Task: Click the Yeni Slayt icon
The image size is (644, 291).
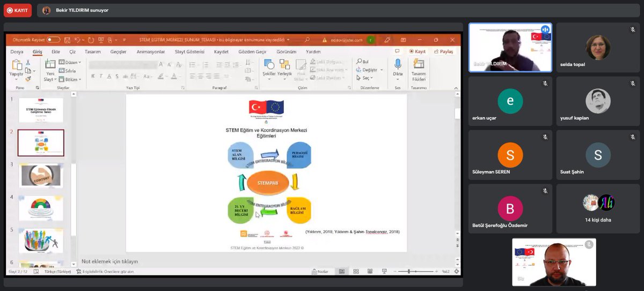Action: point(49,64)
